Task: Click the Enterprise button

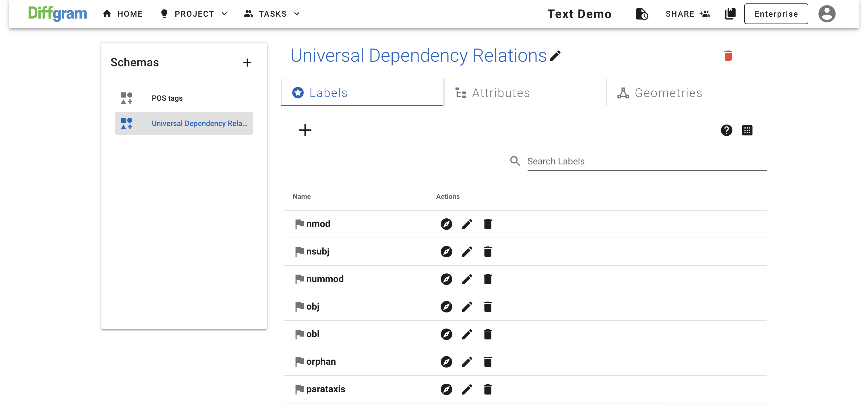Action: tap(776, 14)
